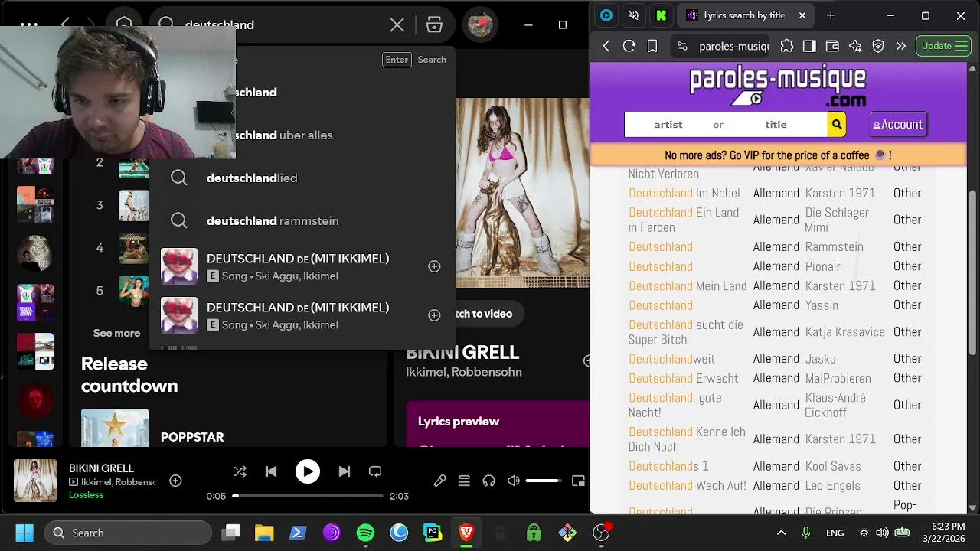The height and width of the screenshot is (551, 980).
Task: Skip to previous track
Action: click(x=271, y=471)
